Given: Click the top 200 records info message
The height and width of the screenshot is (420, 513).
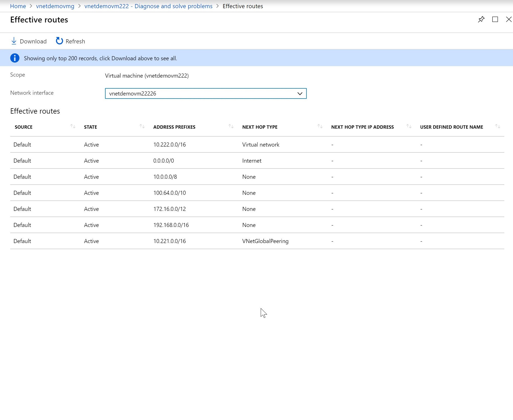Looking at the screenshot, I should click(x=100, y=58).
